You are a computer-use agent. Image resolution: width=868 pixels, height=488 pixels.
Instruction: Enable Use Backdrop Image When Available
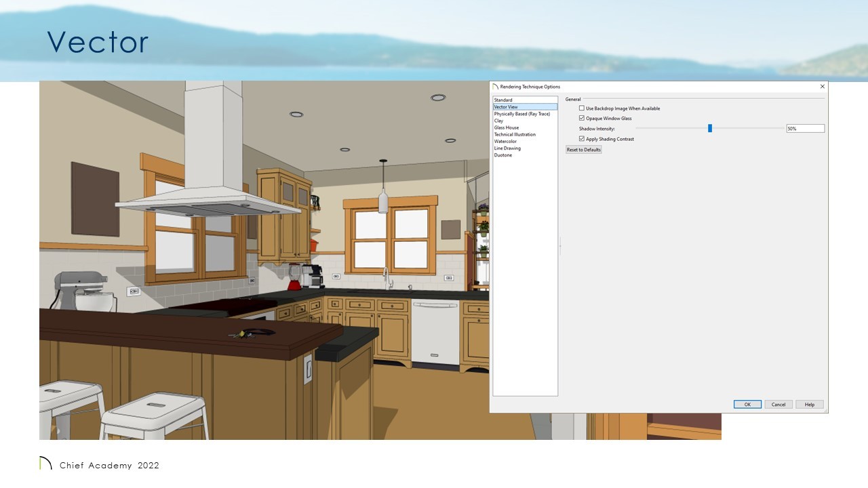[582, 108]
